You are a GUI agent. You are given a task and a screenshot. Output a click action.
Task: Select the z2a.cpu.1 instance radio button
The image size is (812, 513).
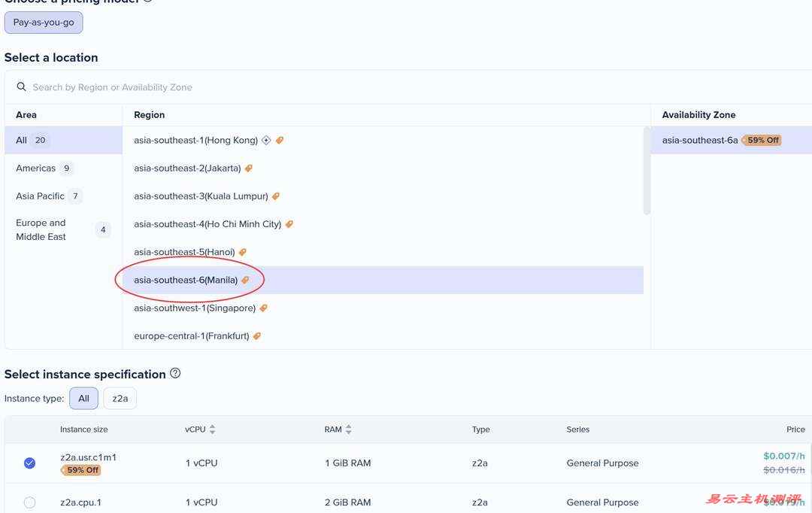click(x=29, y=502)
